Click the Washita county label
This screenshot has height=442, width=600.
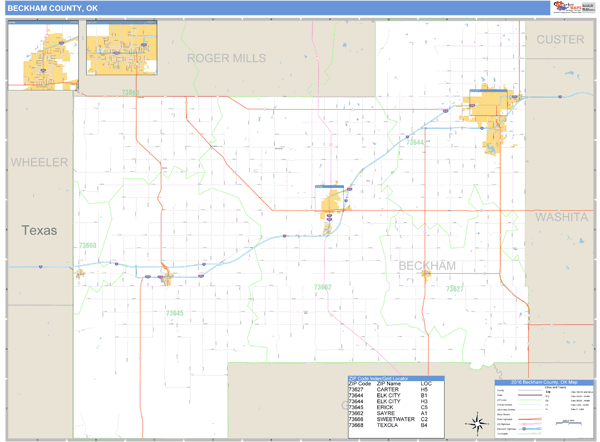[x=562, y=216]
